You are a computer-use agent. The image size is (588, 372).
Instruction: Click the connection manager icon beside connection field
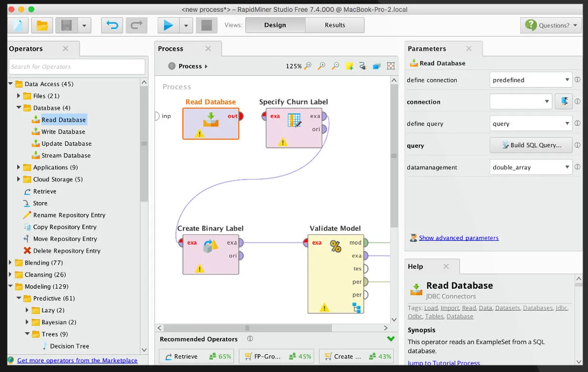point(564,102)
